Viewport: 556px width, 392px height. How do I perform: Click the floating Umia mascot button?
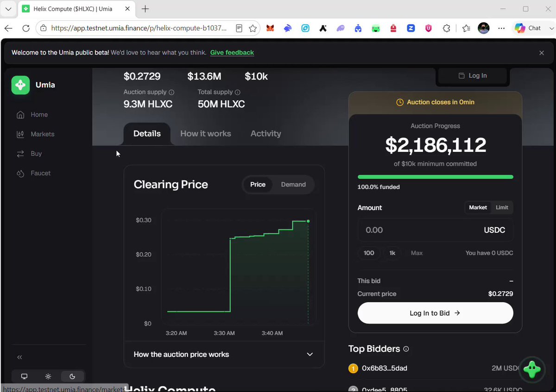click(532, 369)
